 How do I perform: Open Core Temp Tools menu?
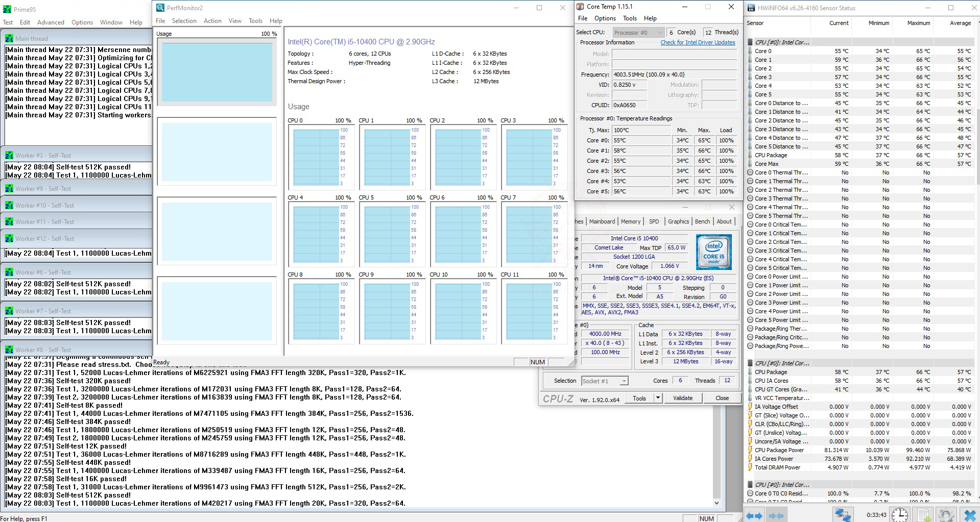(630, 18)
